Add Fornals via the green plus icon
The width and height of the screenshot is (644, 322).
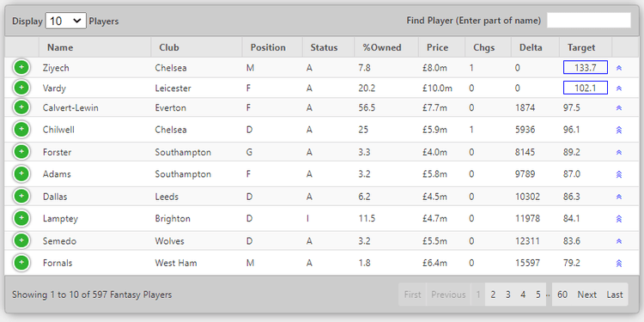(x=21, y=263)
